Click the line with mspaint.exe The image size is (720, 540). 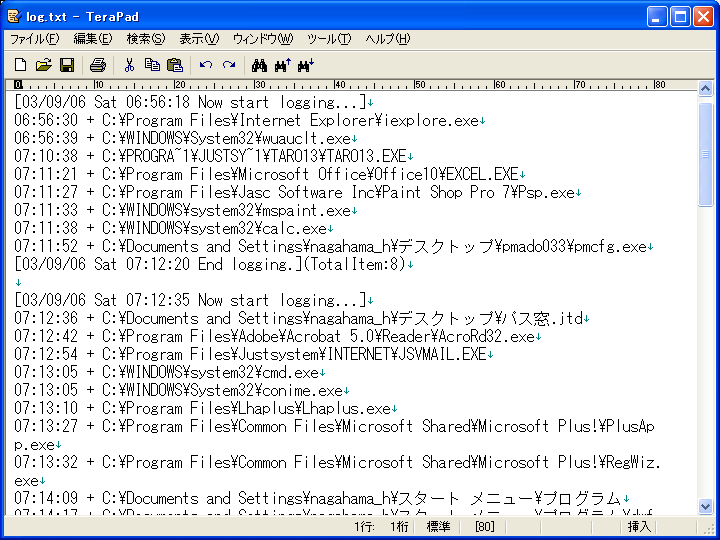point(186,211)
